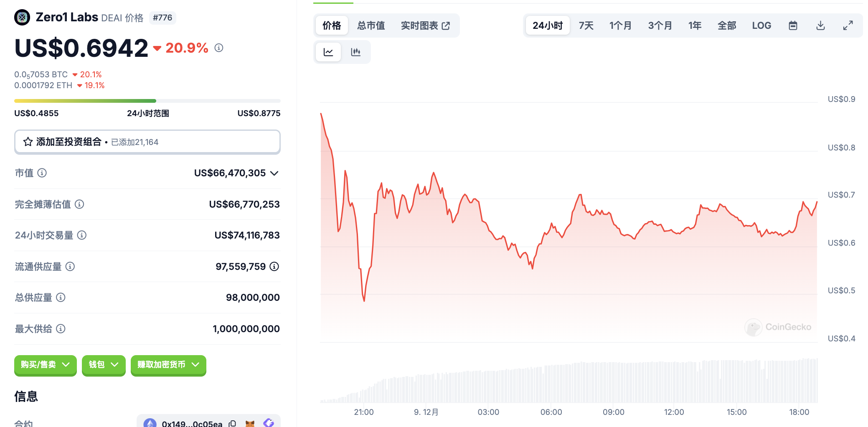Open 钱包 dropdown

(x=104, y=365)
